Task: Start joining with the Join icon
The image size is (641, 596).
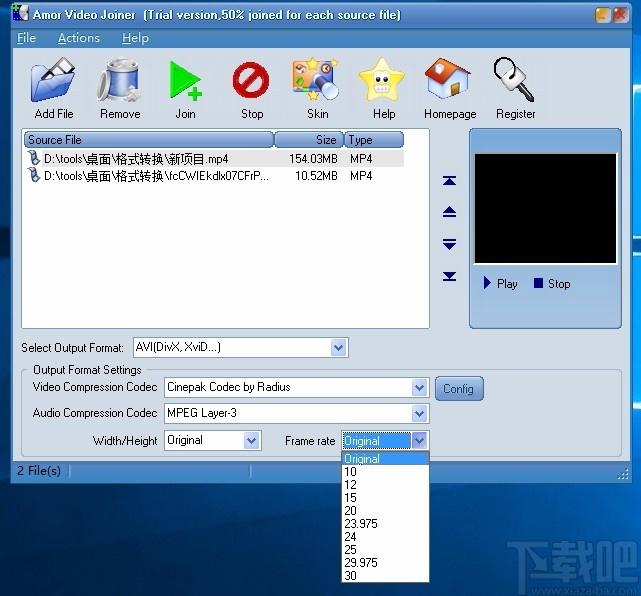Action: tap(185, 80)
